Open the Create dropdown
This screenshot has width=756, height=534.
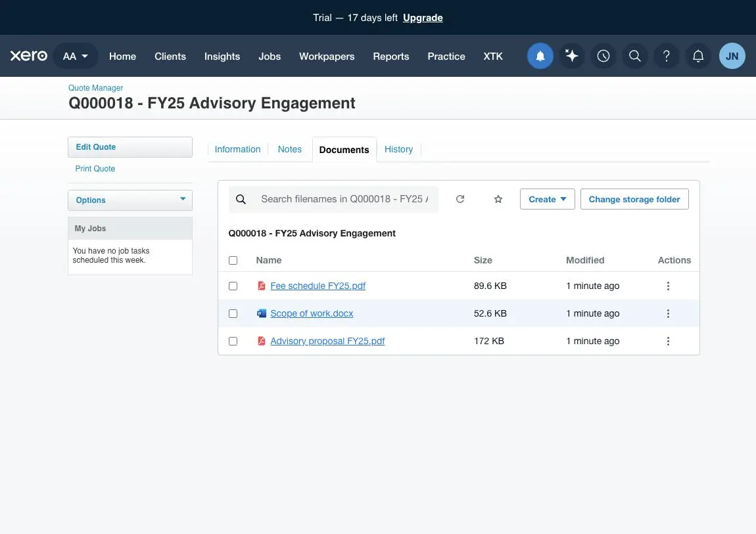point(547,199)
